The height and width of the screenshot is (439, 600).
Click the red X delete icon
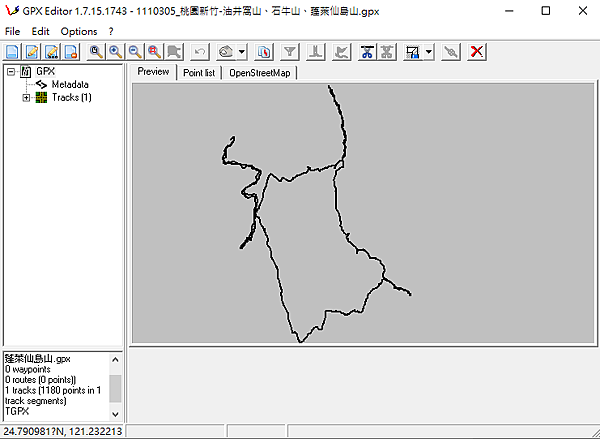click(x=476, y=52)
